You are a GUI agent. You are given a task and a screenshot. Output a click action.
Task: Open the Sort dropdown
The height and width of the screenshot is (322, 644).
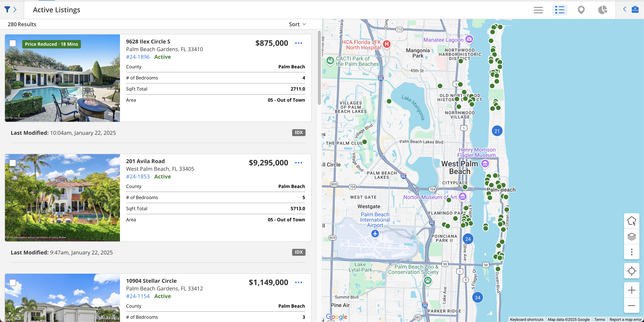[x=297, y=24]
